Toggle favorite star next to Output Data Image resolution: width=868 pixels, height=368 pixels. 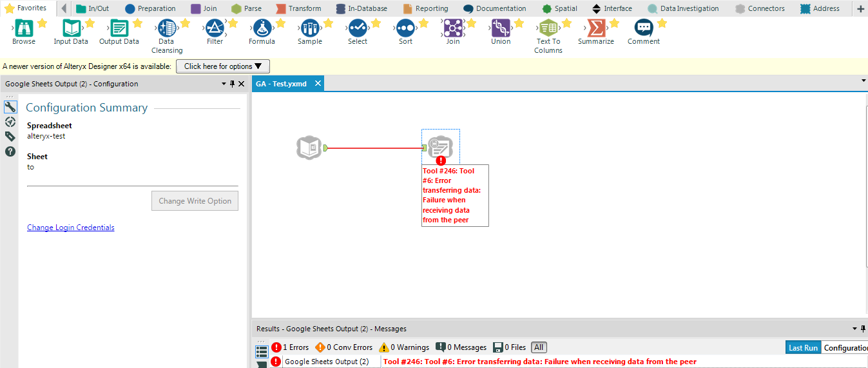pyautogui.click(x=137, y=23)
